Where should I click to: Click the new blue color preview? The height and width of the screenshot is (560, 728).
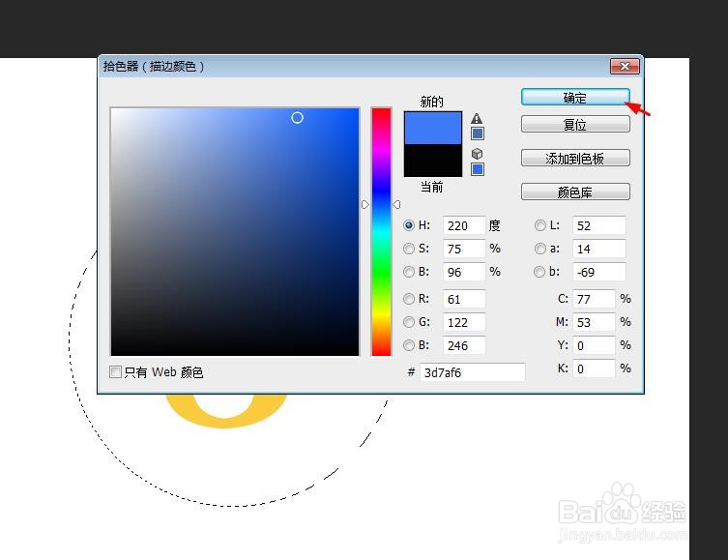(433, 128)
